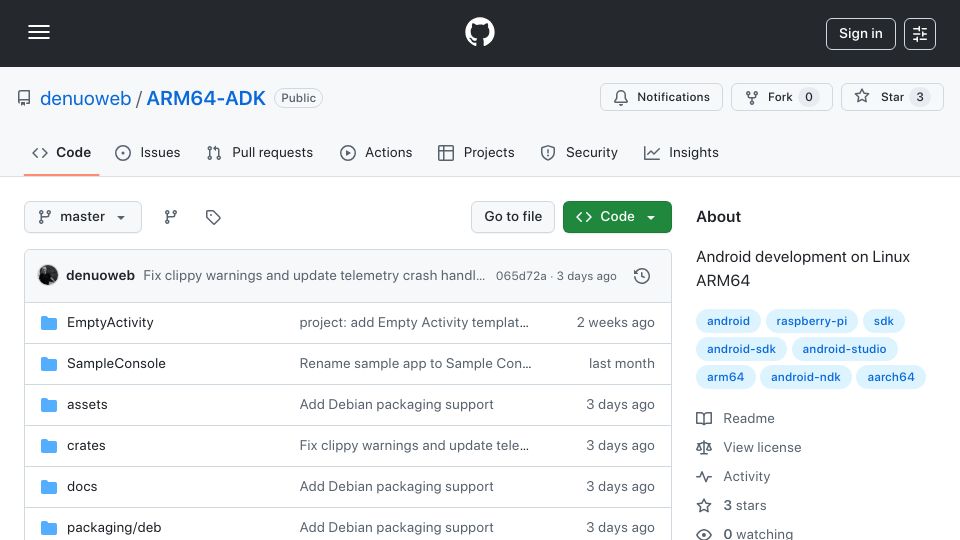Image resolution: width=960 pixels, height=540 pixels.
Task: View branches via the branch icon
Action: coord(171,217)
